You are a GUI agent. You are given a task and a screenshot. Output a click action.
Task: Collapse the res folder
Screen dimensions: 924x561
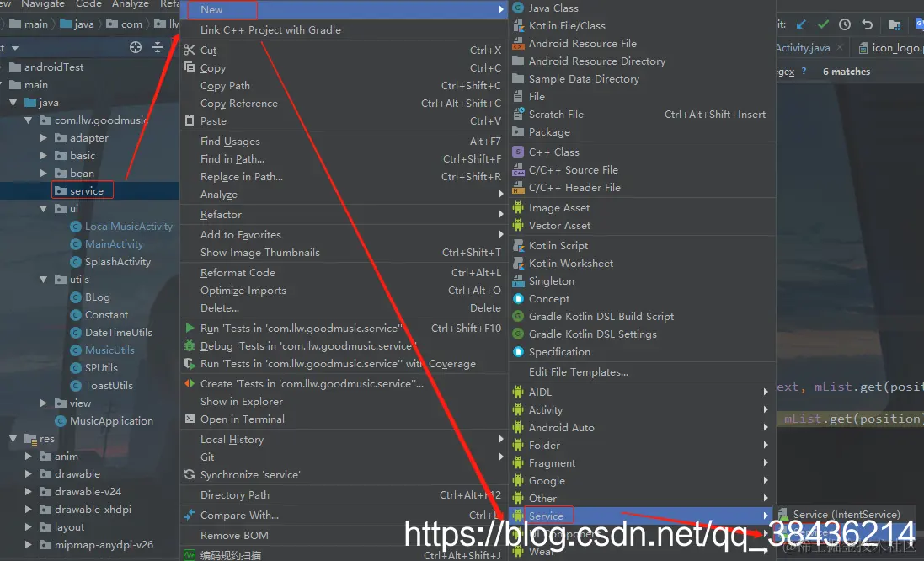tap(13, 438)
